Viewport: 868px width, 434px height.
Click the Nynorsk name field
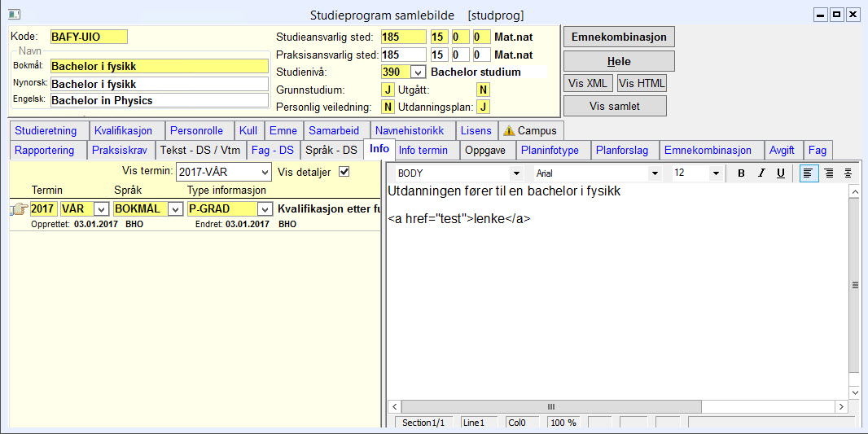coord(160,84)
